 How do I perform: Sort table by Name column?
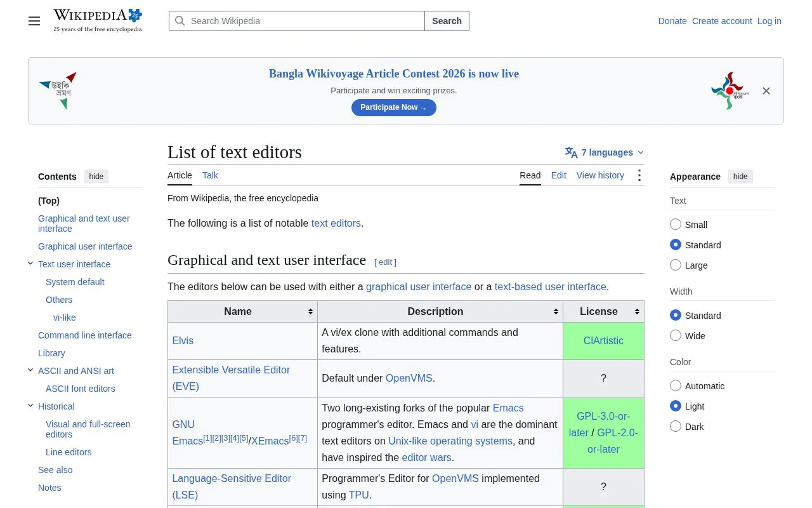coord(242,311)
